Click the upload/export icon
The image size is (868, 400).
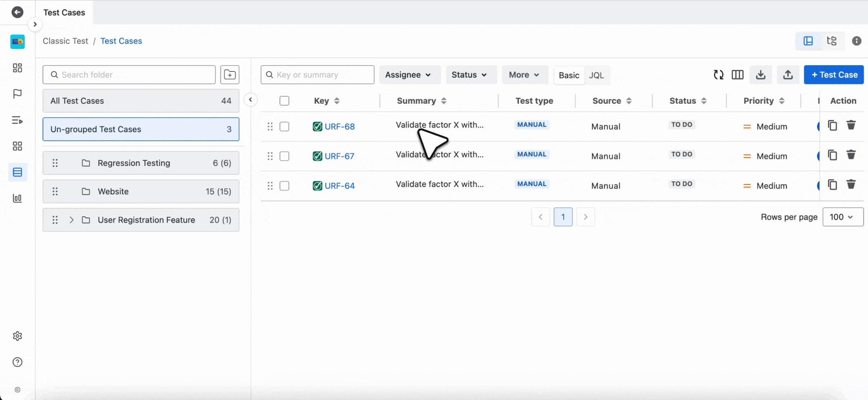click(788, 75)
